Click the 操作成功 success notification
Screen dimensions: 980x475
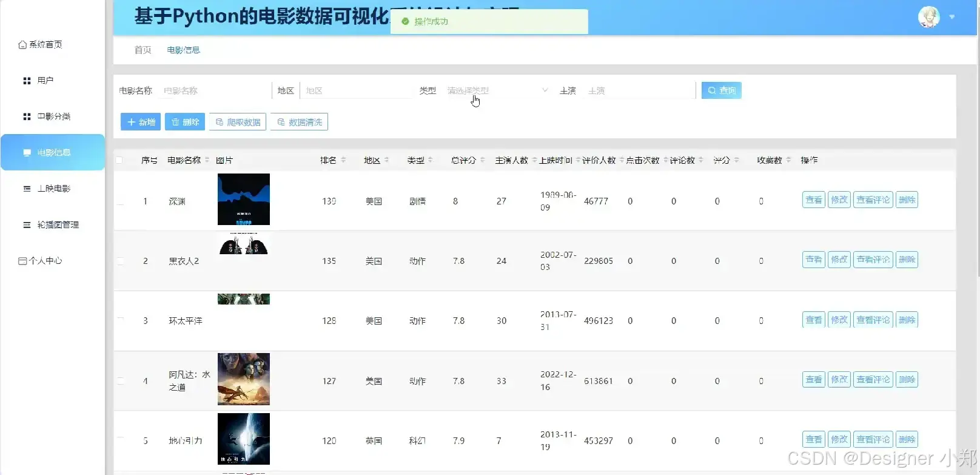point(489,21)
